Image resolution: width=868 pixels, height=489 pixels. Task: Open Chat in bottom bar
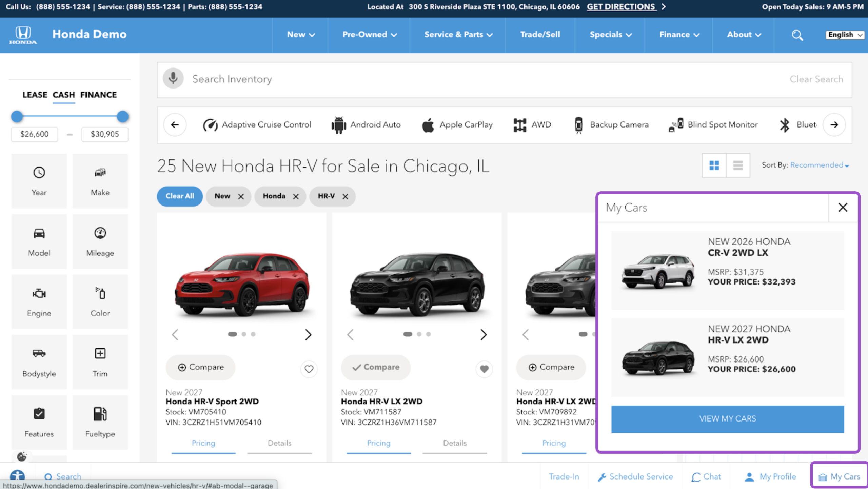point(706,477)
